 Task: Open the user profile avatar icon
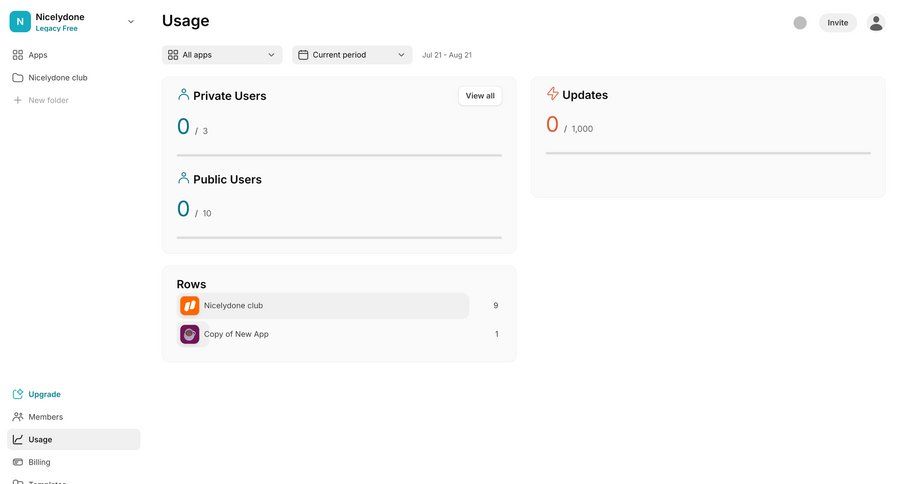point(876,23)
